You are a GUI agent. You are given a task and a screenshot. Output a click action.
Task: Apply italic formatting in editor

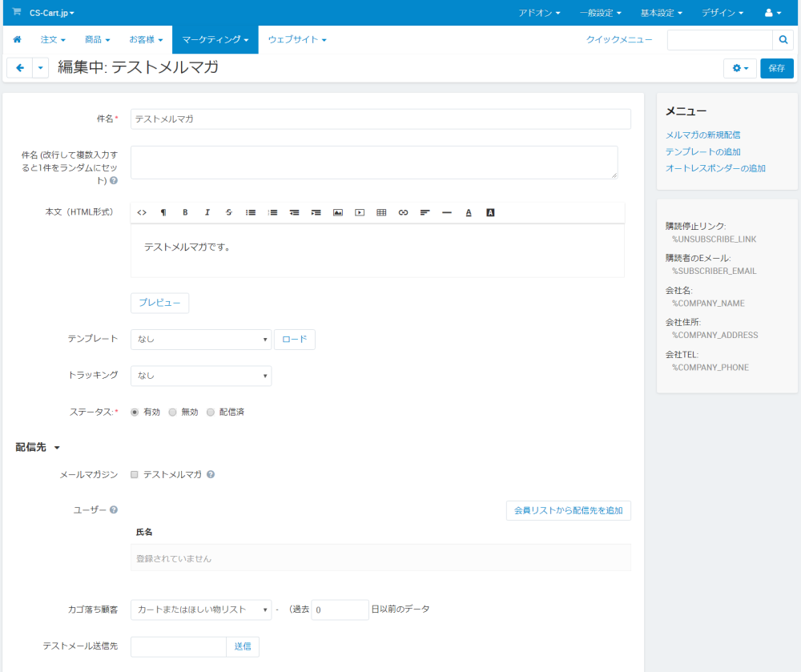click(207, 212)
